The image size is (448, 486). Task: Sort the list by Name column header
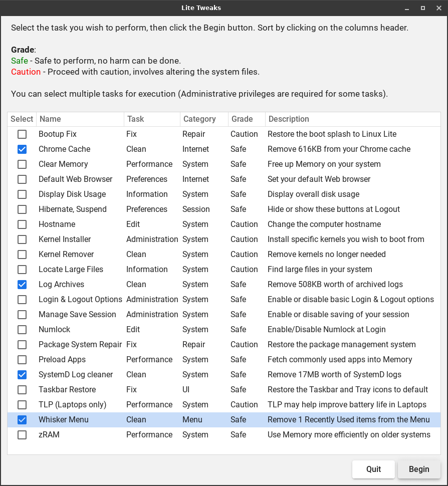[80, 119]
